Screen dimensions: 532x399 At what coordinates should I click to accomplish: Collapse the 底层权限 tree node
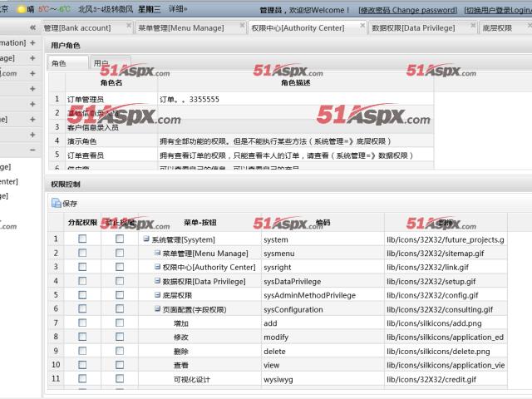coord(157,295)
